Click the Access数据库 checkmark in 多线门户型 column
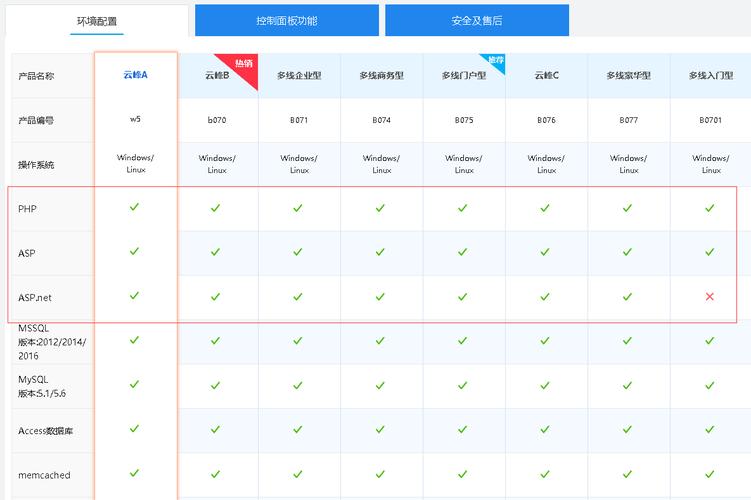 [463, 430]
